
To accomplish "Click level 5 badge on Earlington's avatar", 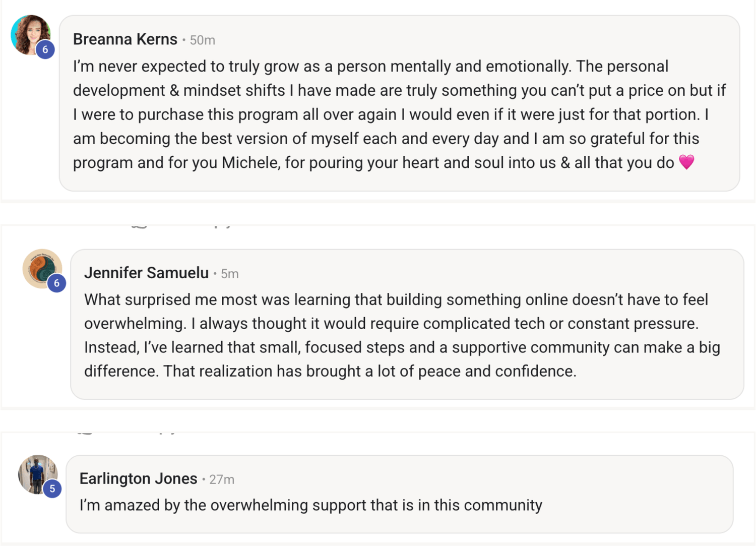I will tap(52, 489).
